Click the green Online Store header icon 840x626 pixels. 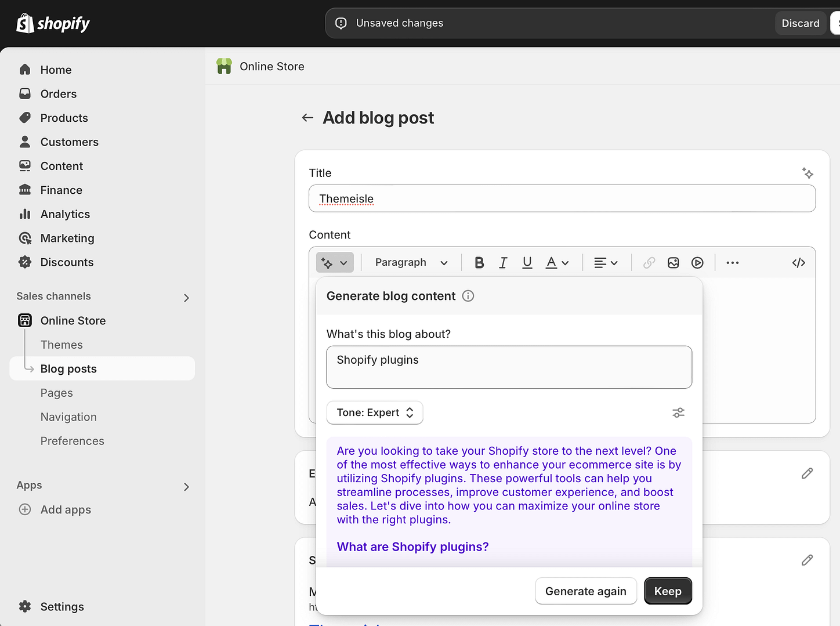click(224, 66)
